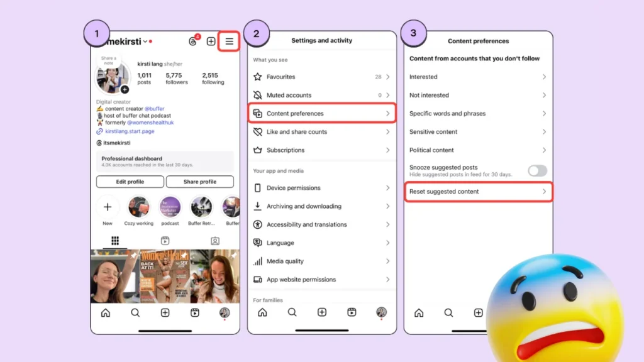Switch to tagged photos tab
This screenshot has height=362, width=644.
[215, 241]
